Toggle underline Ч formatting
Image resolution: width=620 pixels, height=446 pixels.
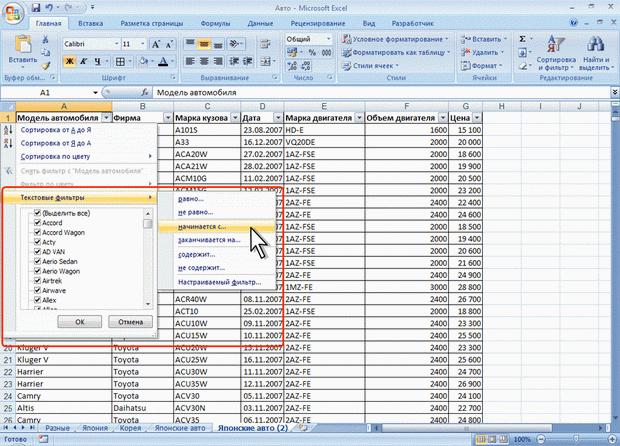coord(97,61)
